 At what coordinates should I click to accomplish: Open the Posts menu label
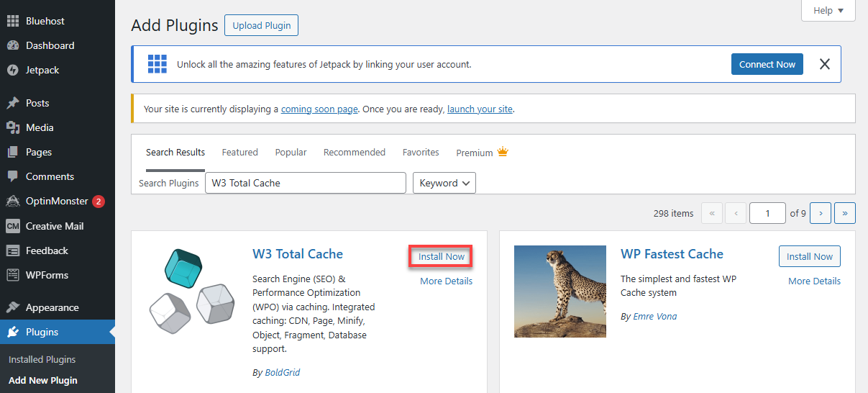37,103
